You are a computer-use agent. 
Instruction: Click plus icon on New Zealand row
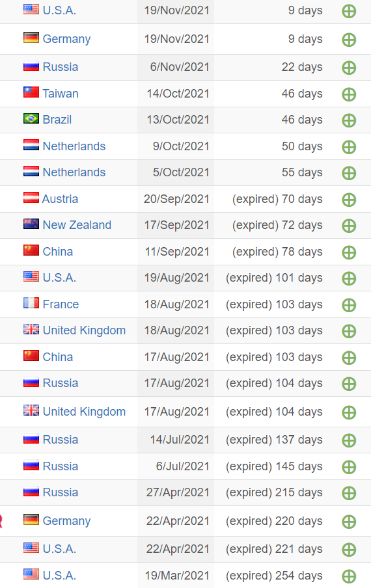coord(349,226)
